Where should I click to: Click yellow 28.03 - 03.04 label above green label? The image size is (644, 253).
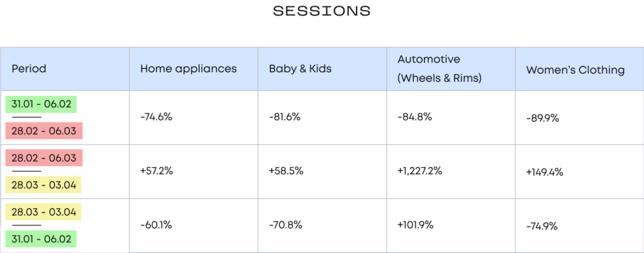tap(43, 212)
